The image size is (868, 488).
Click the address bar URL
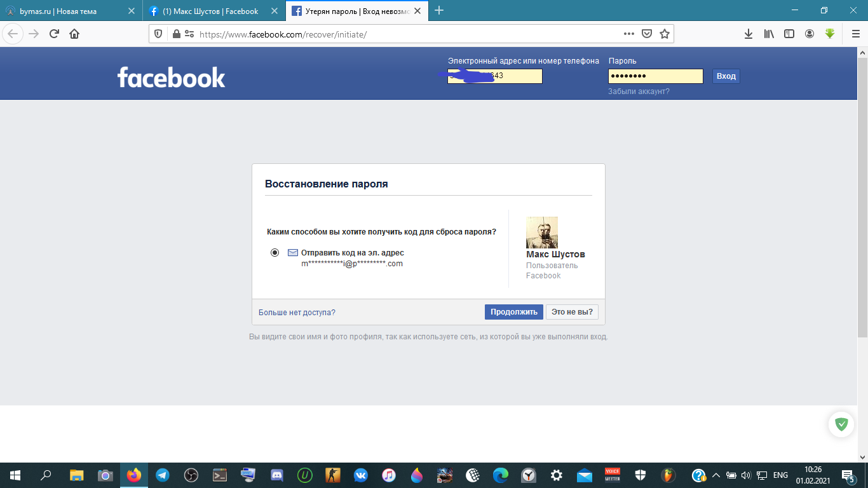point(283,34)
